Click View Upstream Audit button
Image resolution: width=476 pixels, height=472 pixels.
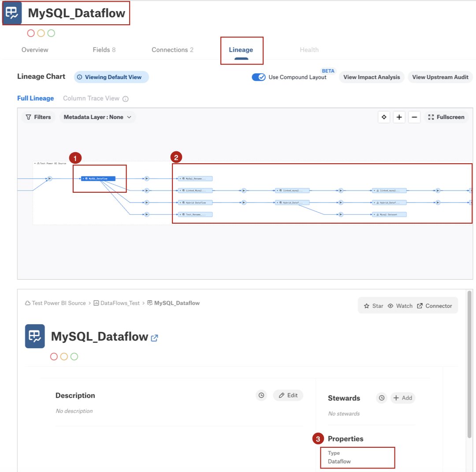coord(440,77)
